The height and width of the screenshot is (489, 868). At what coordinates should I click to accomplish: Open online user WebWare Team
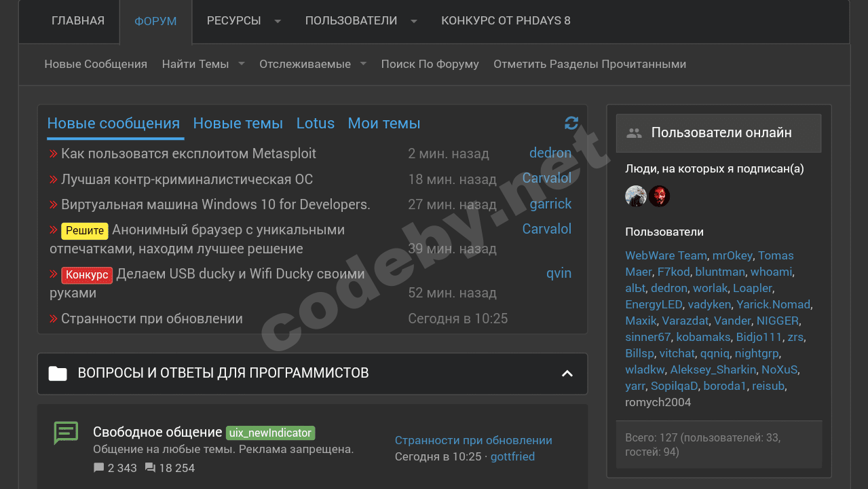[666, 255]
